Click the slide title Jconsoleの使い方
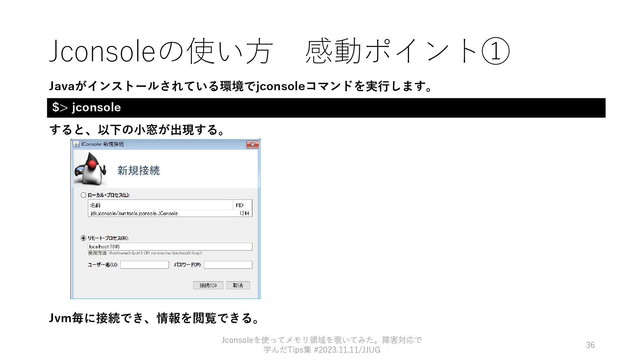The width and height of the screenshot is (644, 362). click(160, 51)
